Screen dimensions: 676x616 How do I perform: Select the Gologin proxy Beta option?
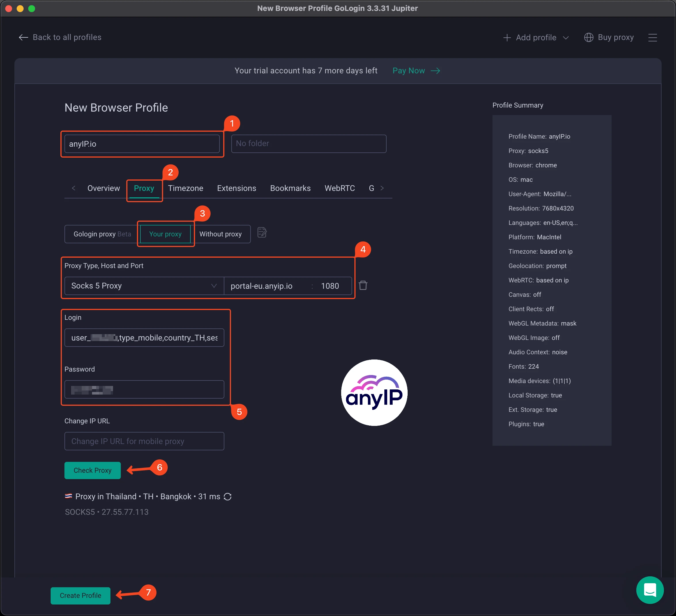[x=100, y=234]
